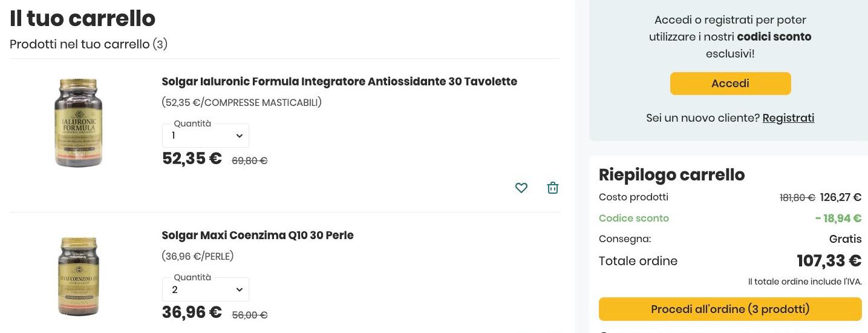The width and height of the screenshot is (868, 333).
Task: Open the Ialuronic Formula bottle thumbnail
Action: click(x=79, y=122)
